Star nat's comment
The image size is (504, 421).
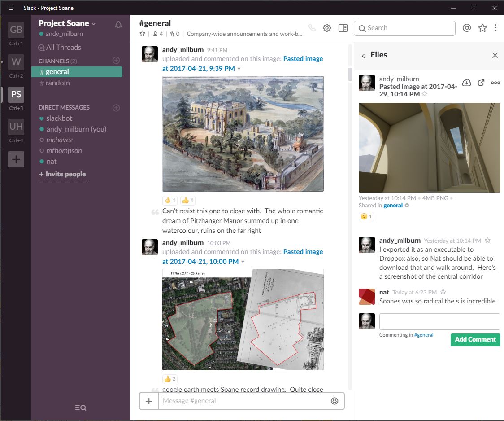point(443,292)
